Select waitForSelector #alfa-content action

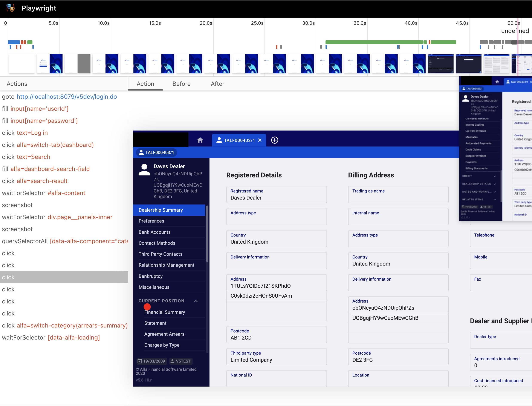click(64, 193)
